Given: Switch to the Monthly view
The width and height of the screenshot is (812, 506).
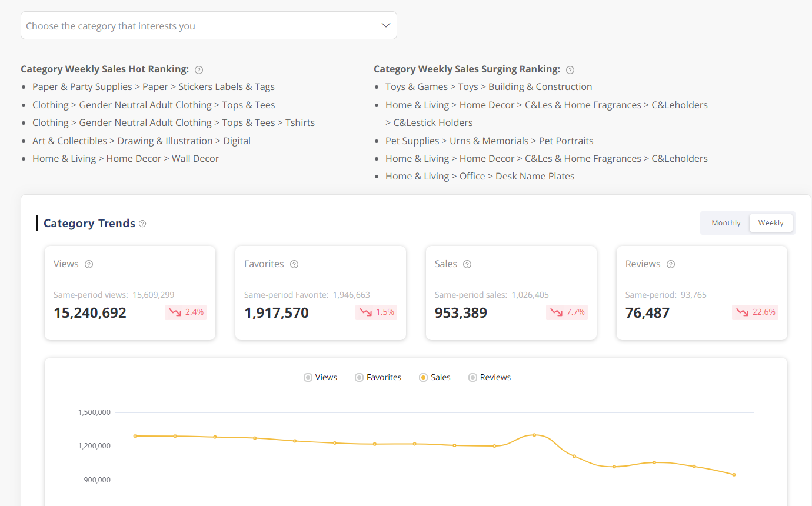Looking at the screenshot, I should tap(726, 222).
